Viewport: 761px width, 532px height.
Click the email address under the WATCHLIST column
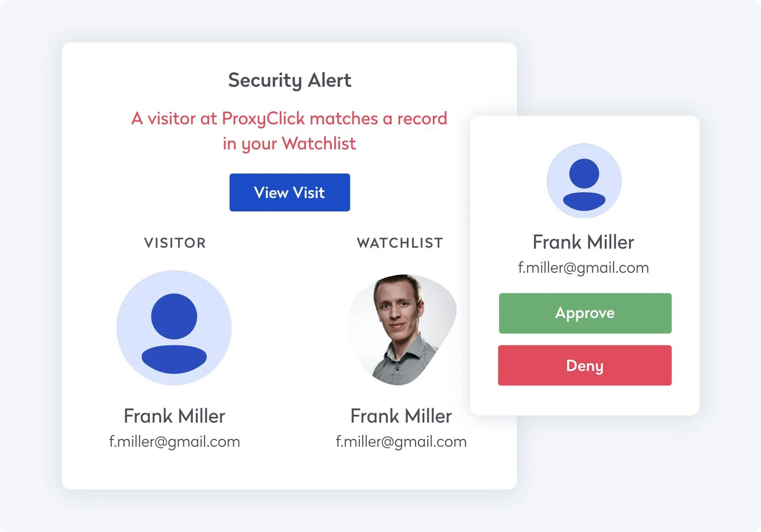tap(401, 441)
